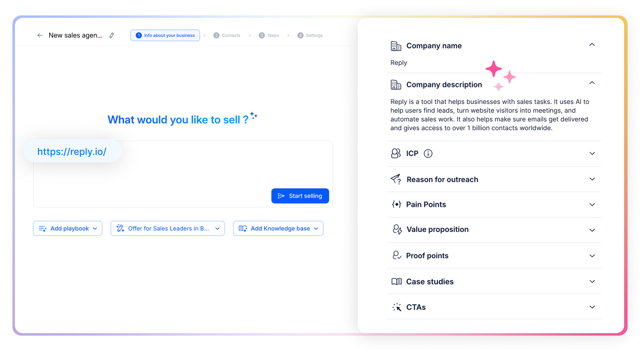644x355 pixels.
Task: Click the Start selling button
Action: tap(300, 196)
